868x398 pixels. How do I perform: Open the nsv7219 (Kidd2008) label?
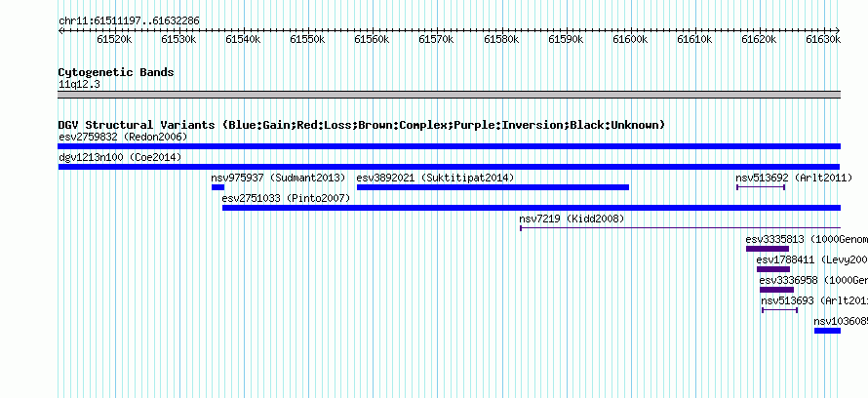pos(572,219)
